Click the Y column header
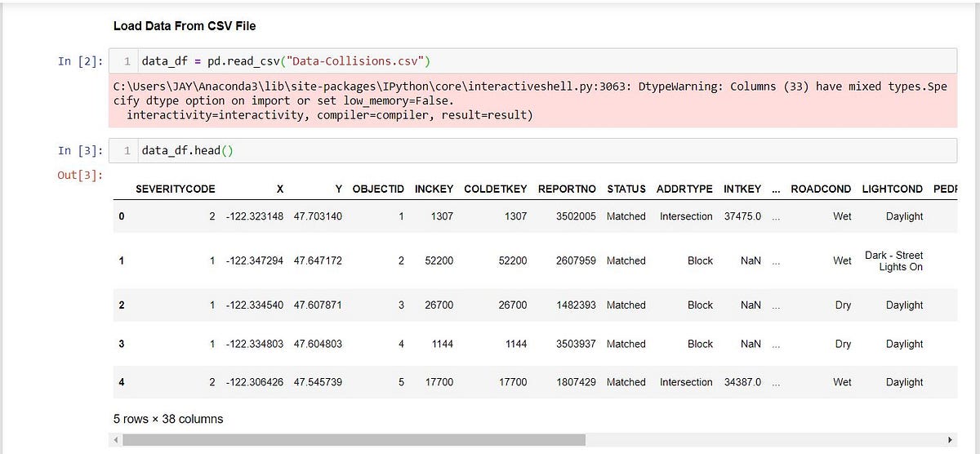Image resolution: width=980 pixels, height=454 pixels. [339, 189]
